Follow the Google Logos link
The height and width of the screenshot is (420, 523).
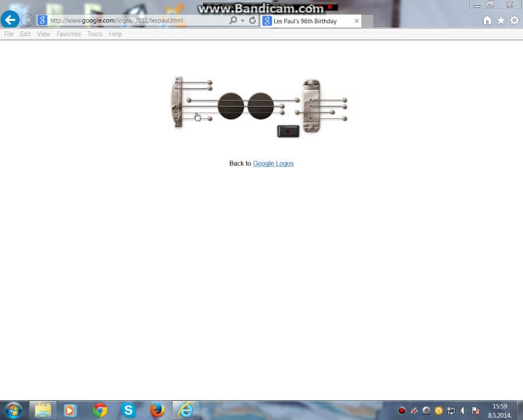point(273,163)
